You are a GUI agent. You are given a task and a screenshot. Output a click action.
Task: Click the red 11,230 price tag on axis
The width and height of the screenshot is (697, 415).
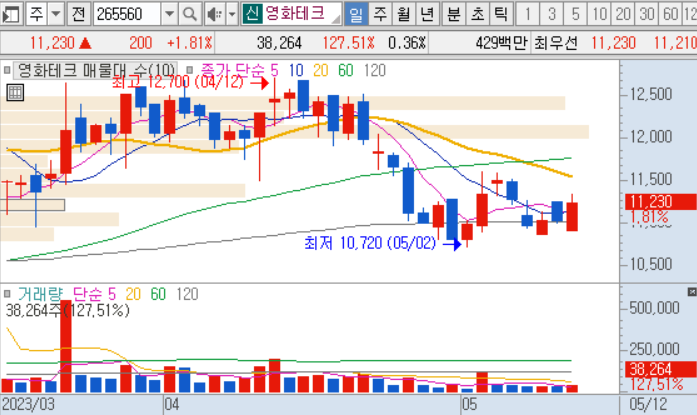660,201
